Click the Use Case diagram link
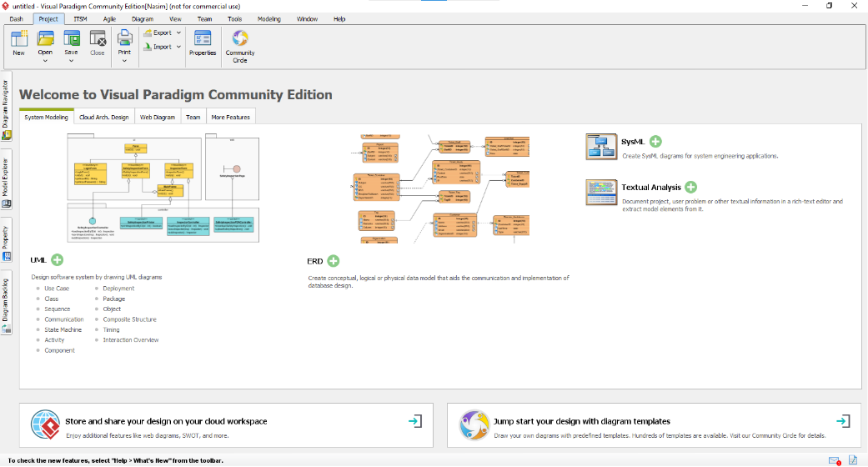This screenshot has height=467, width=868. [x=57, y=288]
